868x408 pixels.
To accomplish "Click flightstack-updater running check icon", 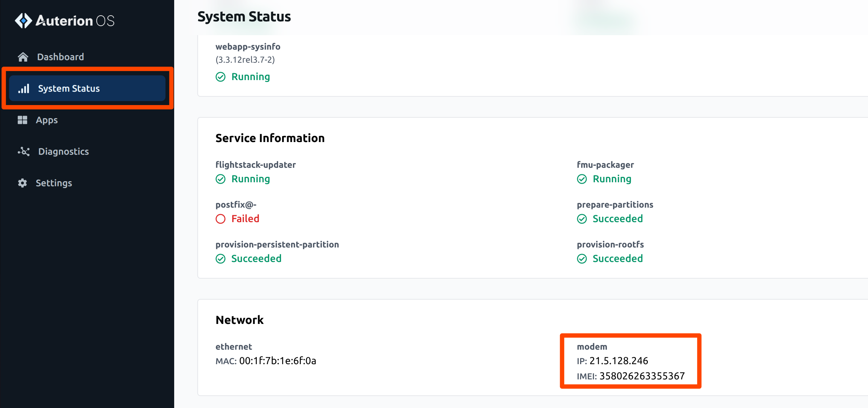I will (x=221, y=179).
